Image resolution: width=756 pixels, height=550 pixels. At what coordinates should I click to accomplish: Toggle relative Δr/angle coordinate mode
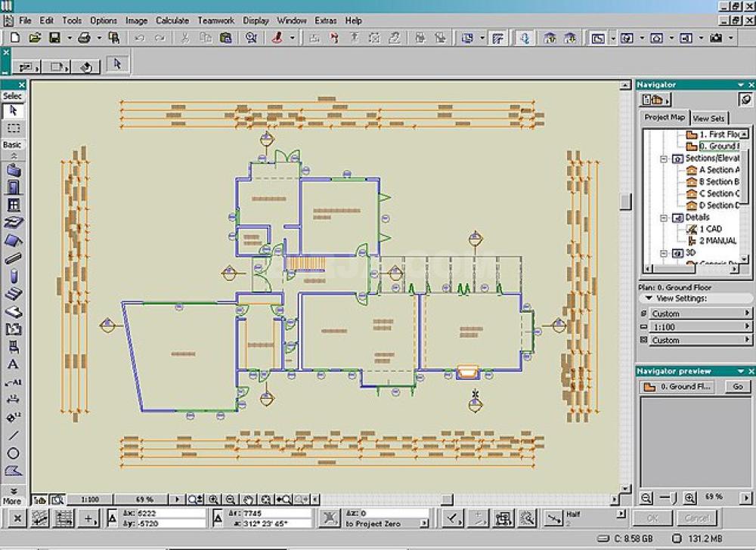[x=216, y=518]
